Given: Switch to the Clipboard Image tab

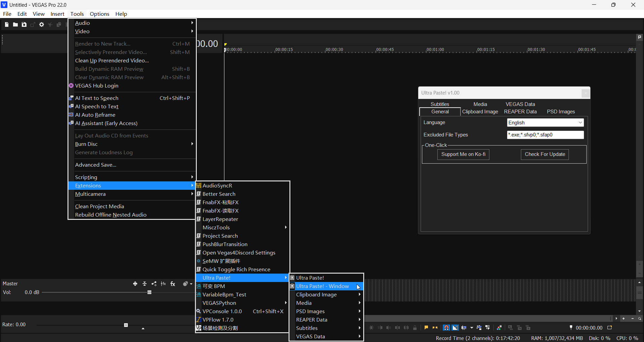Looking at the screenshot, I should tap(480, 112).
